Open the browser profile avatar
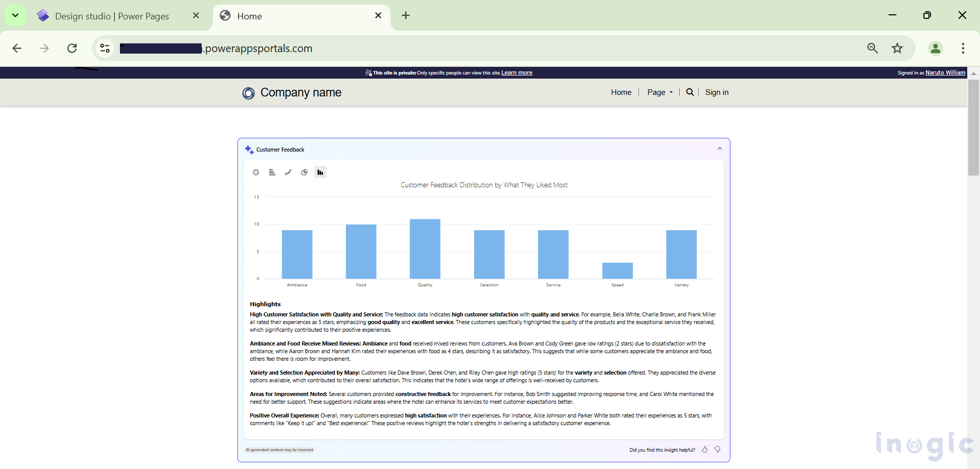The image size is (980, 469). click(936, 48)
